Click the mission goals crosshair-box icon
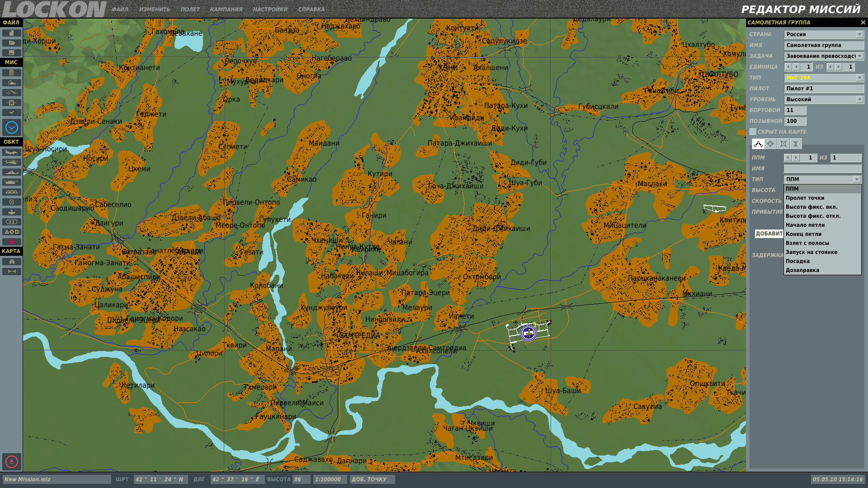Viewport: 868px width, 488px height. [x=12, y=103]
